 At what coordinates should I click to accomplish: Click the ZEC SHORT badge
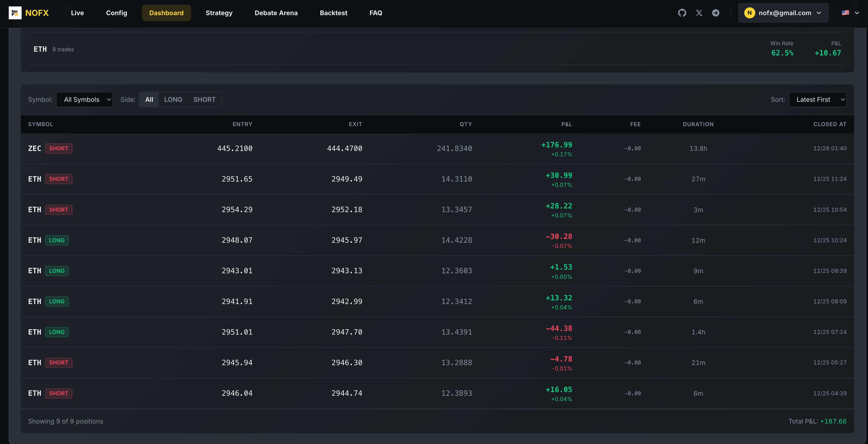coord(59,148)
